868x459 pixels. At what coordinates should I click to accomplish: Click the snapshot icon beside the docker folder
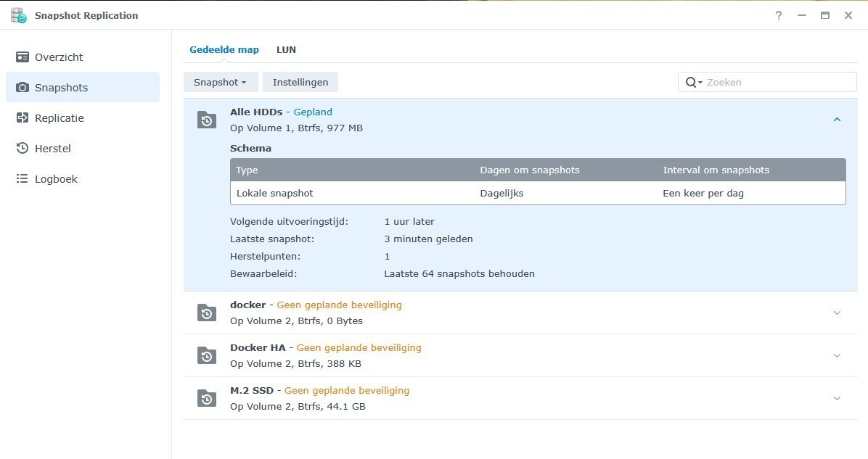point(206,313)
